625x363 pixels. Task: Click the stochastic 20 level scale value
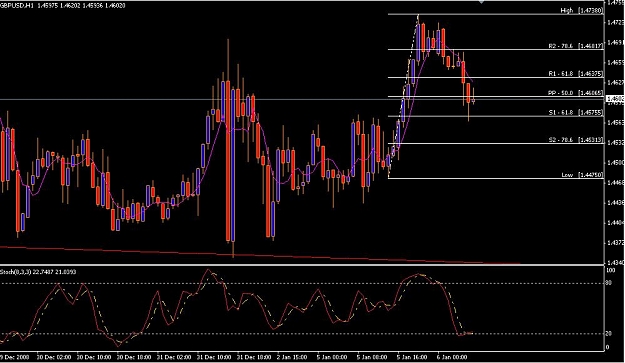click(609, 334)
